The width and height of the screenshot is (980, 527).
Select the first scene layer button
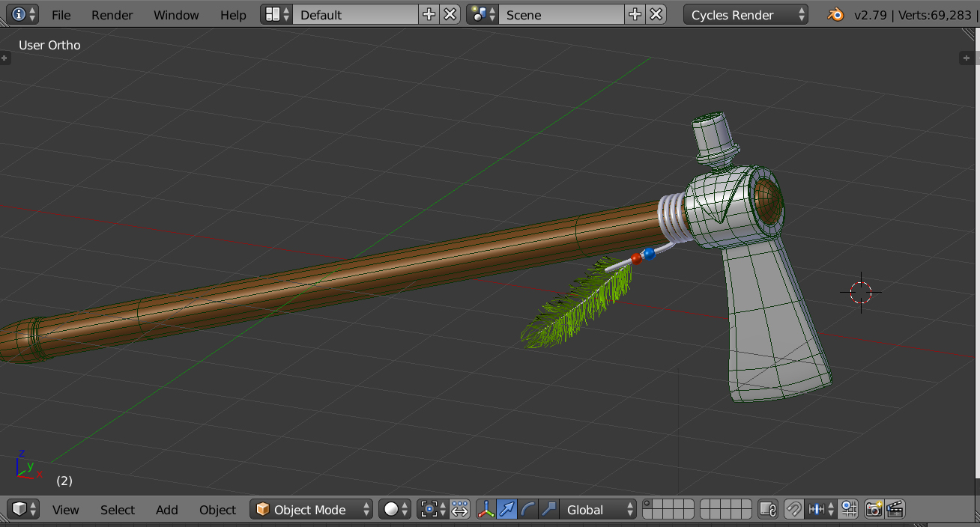click(x=647, y=505)
